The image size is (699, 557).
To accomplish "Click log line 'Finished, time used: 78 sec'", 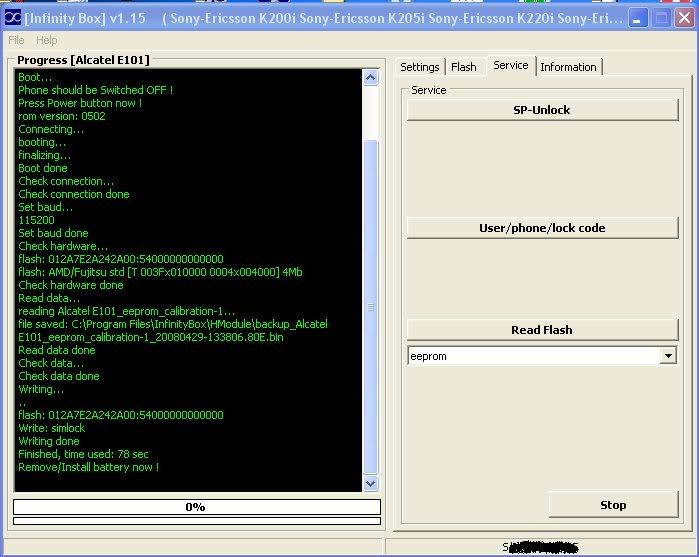I will 83,454.
